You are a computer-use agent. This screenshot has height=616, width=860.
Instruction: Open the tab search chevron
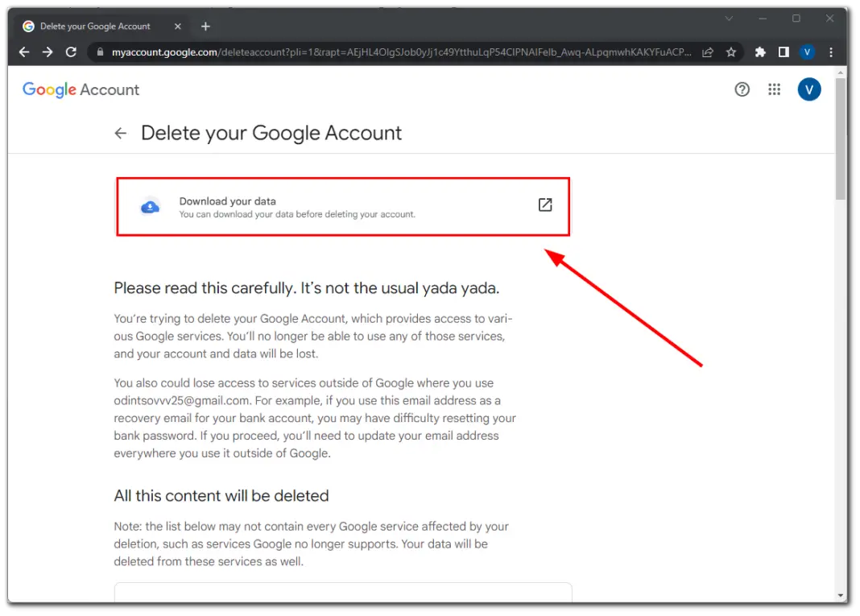(x=728, y=18)
